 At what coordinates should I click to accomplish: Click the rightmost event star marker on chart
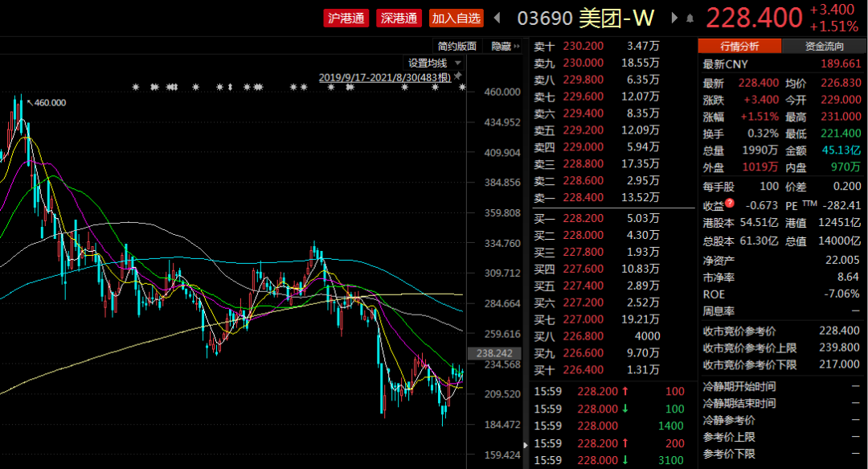coord(462,87)
